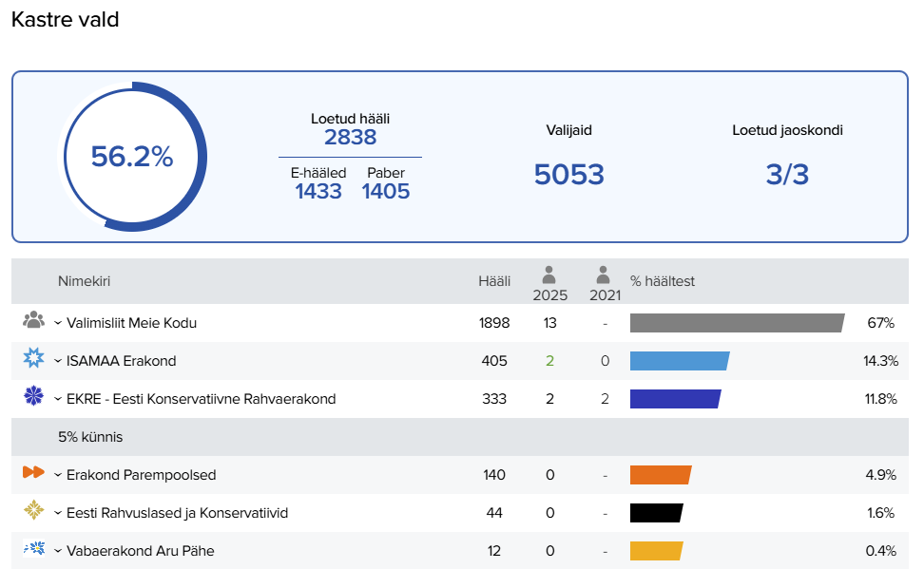The image size is (924, 569).
Task: Expand the ISAMAA Erakond candidate list
Action: click(x=58, y=362)
